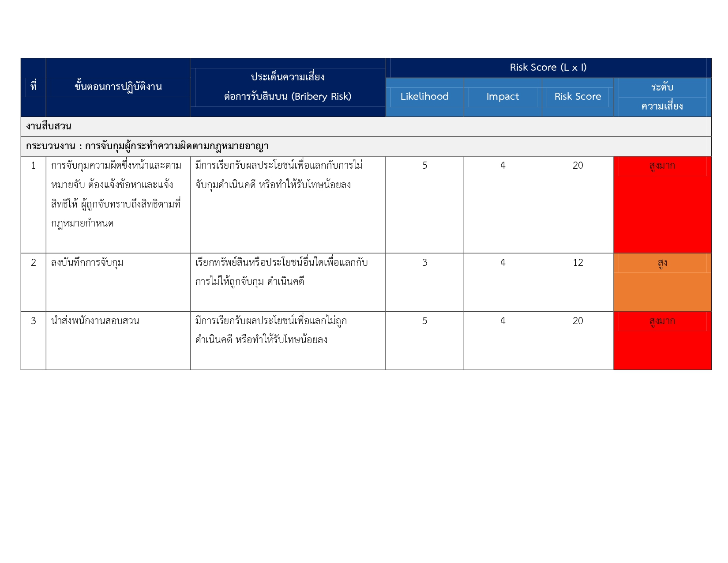
Task: Select the risk score value 12
Action: tap(578, 263)
